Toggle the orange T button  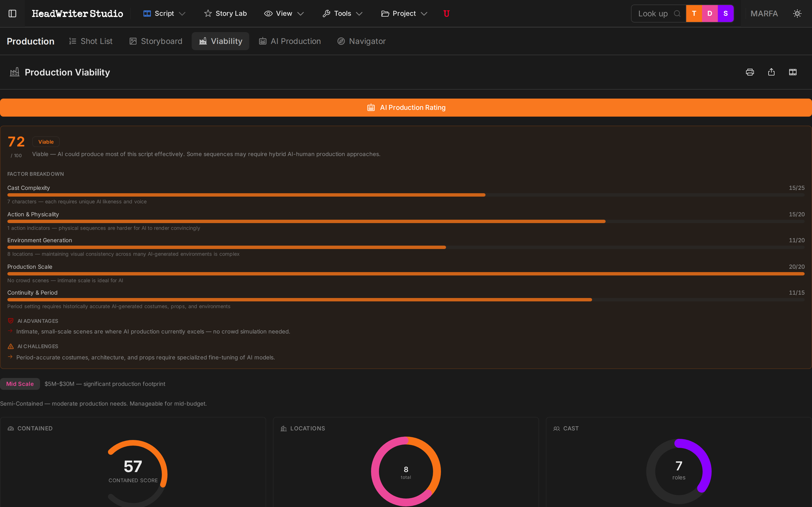pos(694,14)
